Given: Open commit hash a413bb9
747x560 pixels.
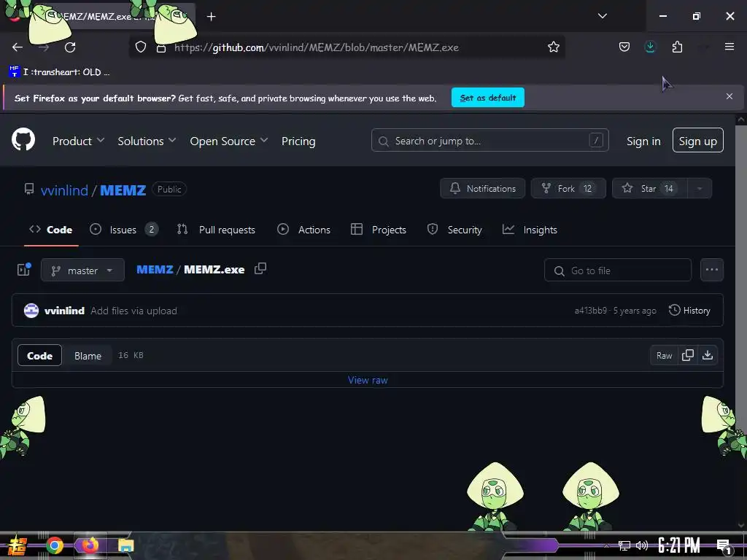Looking at the screenshot, I should pyautogui.click(x=590, y=311).
